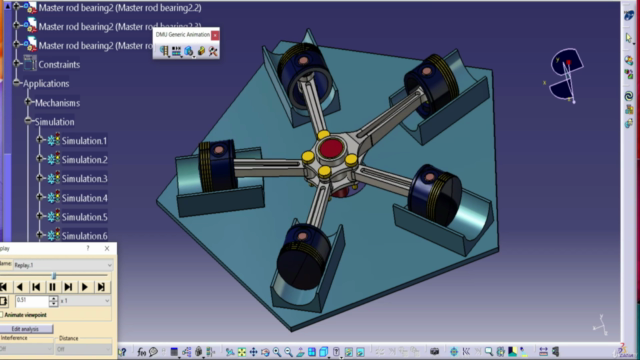The width and height of the screenshot is (640, 360).
Task: Open the Replay.1 name dropdown
Action: pos(62,265)
